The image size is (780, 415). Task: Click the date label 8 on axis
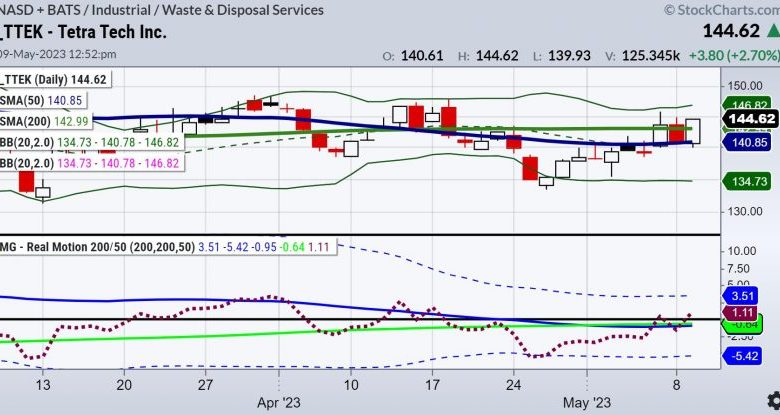[677, 385]
